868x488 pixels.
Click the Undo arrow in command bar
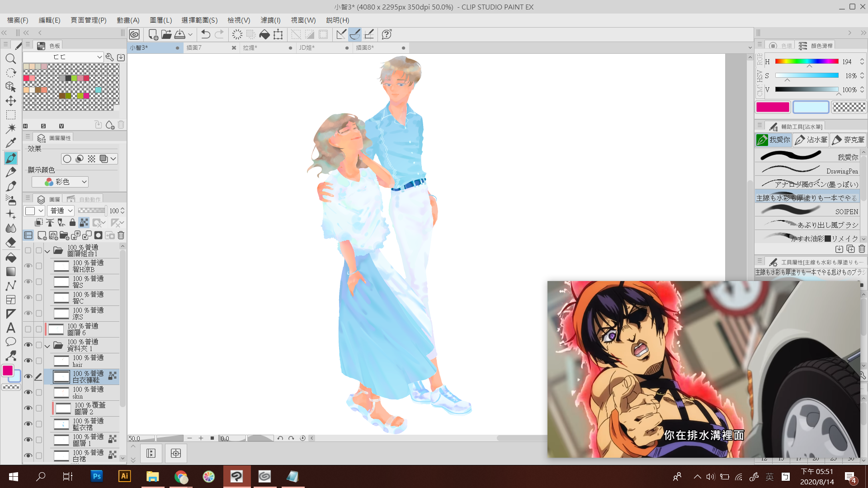coord(206,34)
